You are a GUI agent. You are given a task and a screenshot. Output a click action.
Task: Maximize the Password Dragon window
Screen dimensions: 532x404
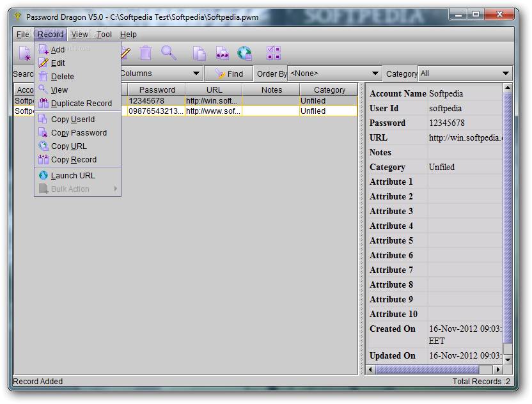(x=476, y=14)
